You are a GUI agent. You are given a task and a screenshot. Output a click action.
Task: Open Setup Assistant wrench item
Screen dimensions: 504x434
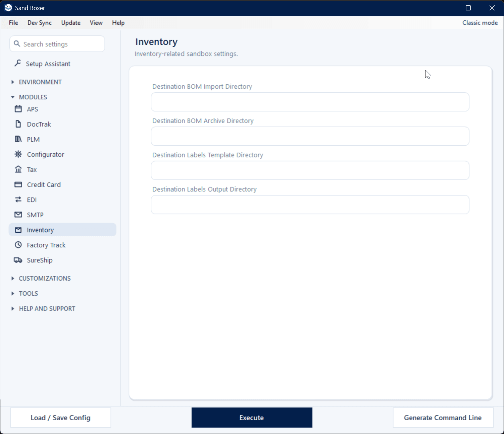coord(43,64)
